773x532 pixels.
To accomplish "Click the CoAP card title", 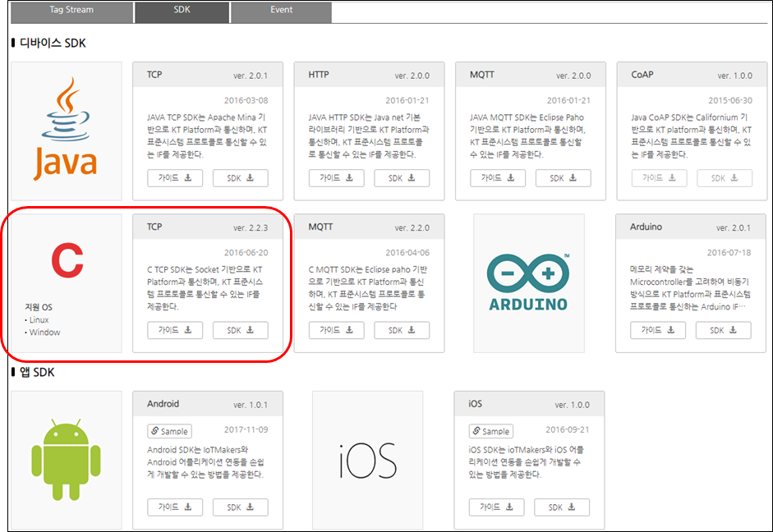I will (642, 75).
